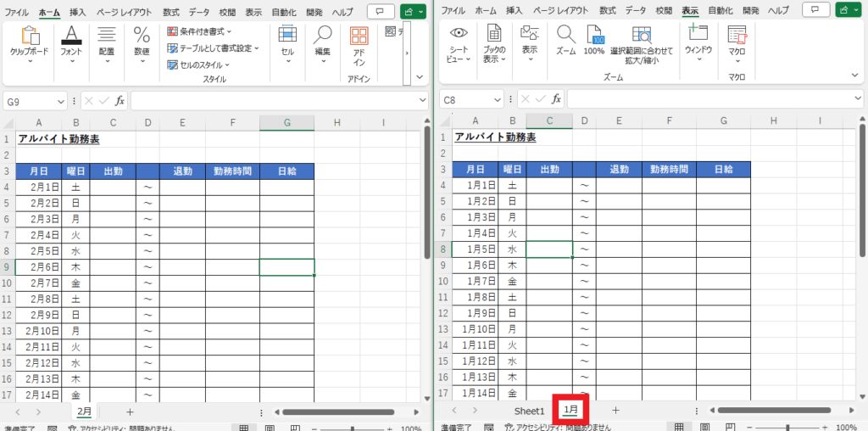Screen dimensions: 868x431
Task: Open Cell Styles (セルのスタイル) menu
Action: pos(198,64)
